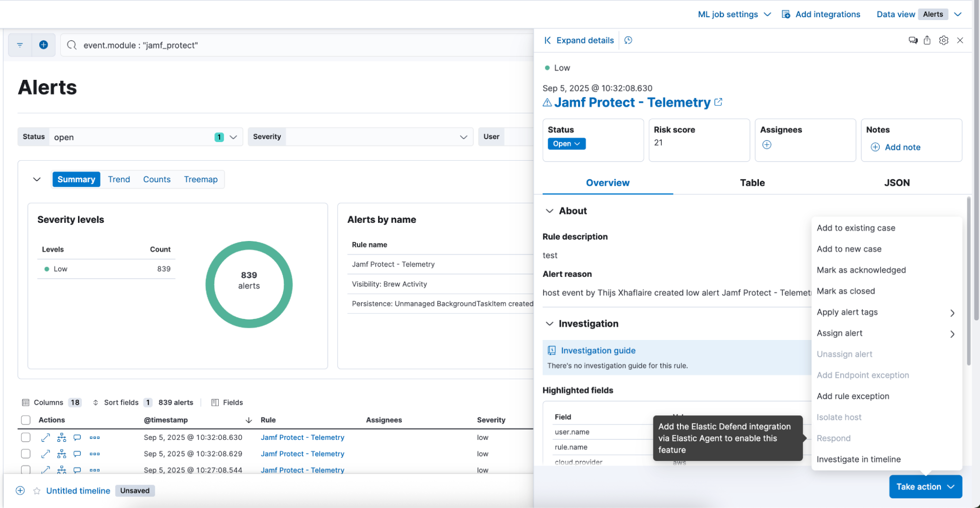The height and width of the screenshot is (508, 980).
Task: Add a note using the speech bubble row icon
Action: click(x=77, y=437)
